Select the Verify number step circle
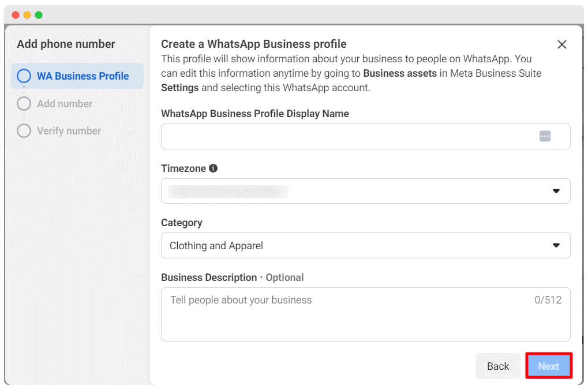Screen dimensions: 588x390 [24, 131]
